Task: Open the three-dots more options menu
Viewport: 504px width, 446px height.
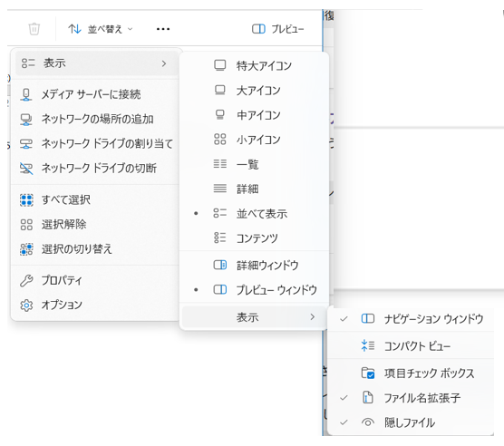Action: [163, 29]
